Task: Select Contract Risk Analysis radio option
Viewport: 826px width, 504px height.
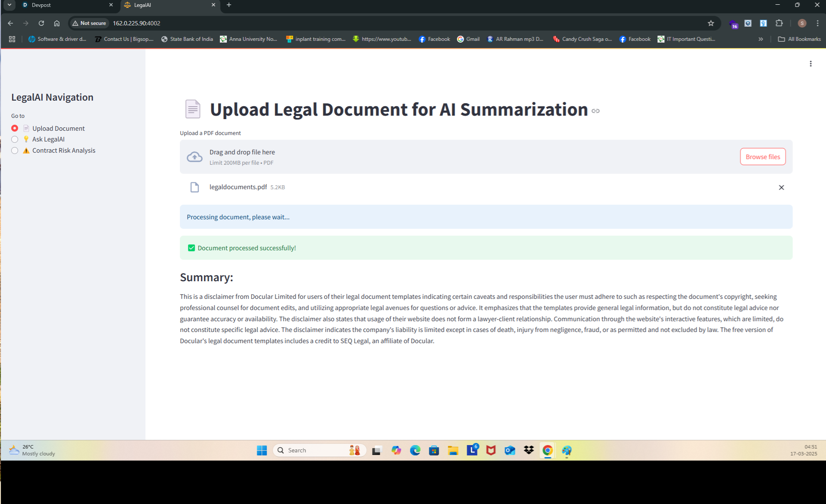Action: [15, 151]
